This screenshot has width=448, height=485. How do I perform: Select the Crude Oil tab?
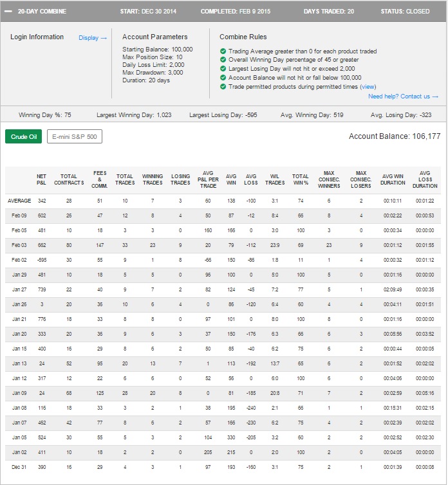point(24,136)
